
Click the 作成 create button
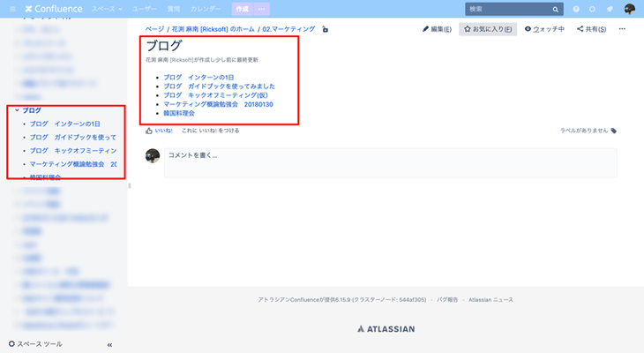coord(242,9)
